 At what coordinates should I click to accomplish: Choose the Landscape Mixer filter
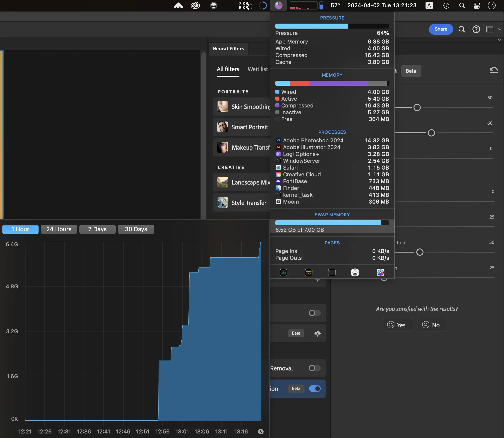click(x=241, y=182)
